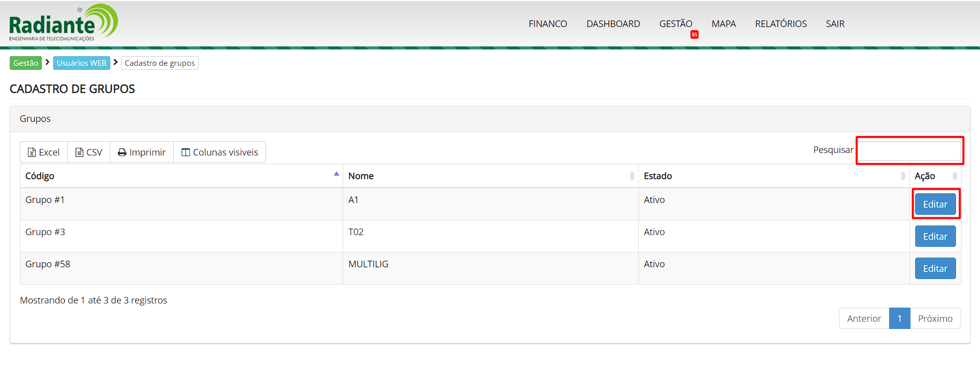Image resolution: width=980 pixels, height=379 pixels.
Task: Edit the Grupo #1 entry
Action: tap(935, 204)
